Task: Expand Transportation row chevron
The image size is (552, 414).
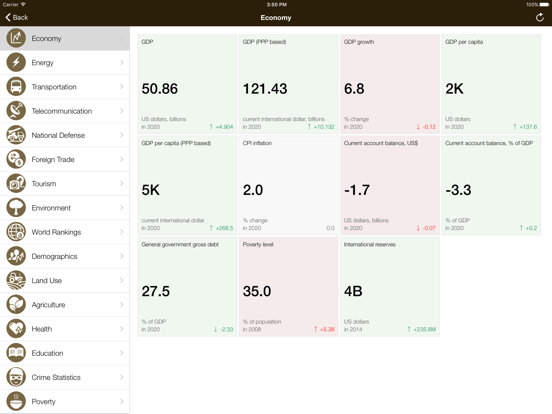Action: (122, 87)
